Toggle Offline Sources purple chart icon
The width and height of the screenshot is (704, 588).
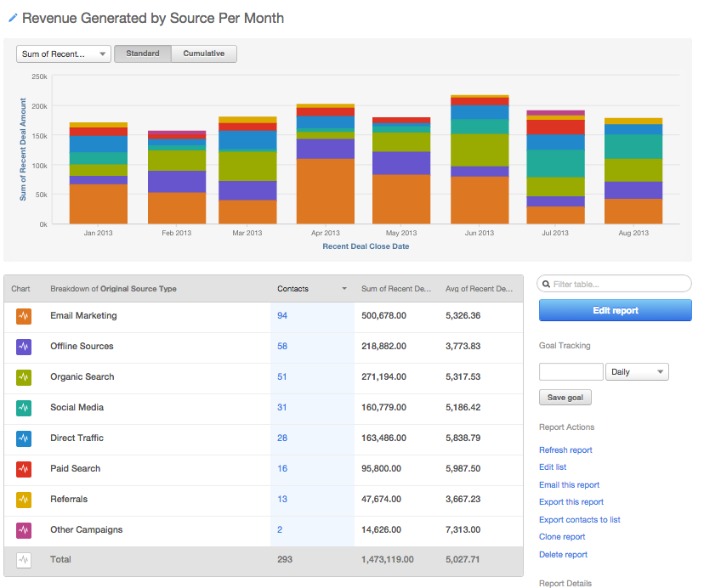tap(24, 347)
